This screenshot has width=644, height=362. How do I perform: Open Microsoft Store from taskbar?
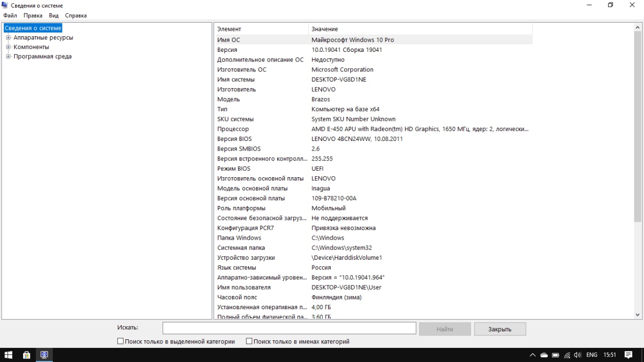coord(27,355)
